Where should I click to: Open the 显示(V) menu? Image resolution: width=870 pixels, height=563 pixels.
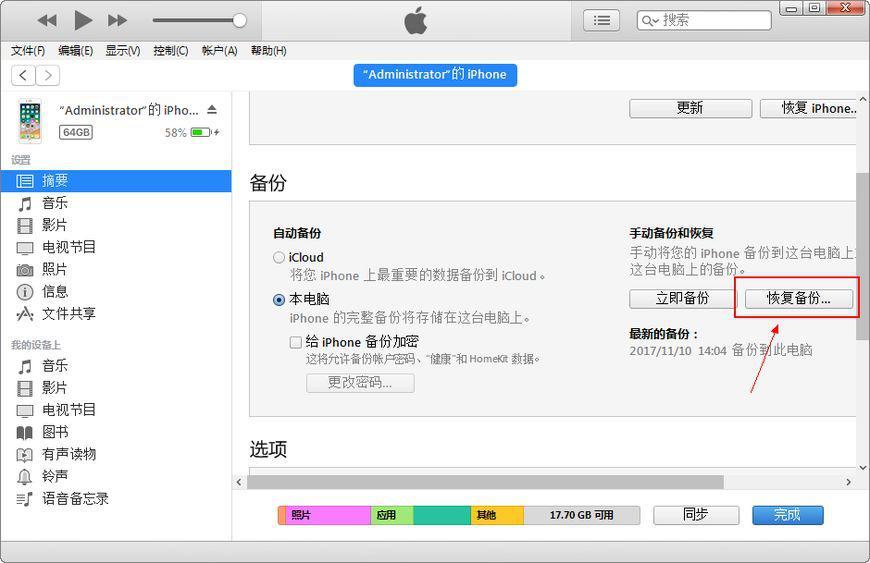click(x=123, y=50)
